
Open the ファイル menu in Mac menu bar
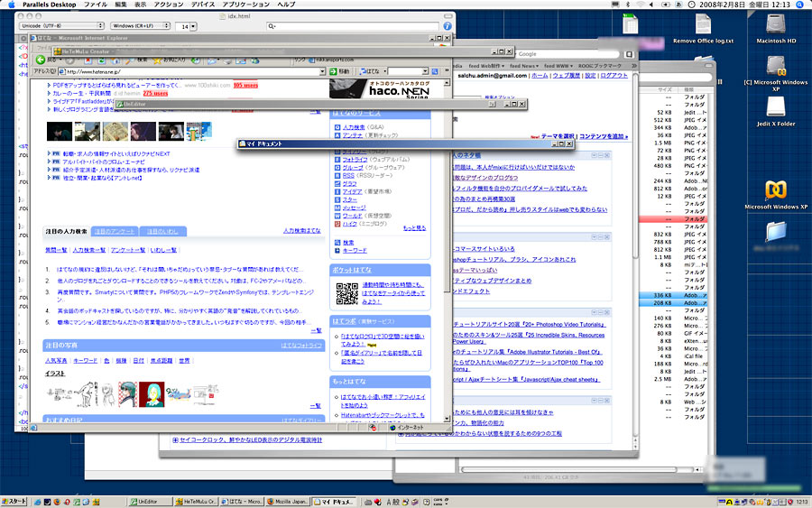[96, 5]
